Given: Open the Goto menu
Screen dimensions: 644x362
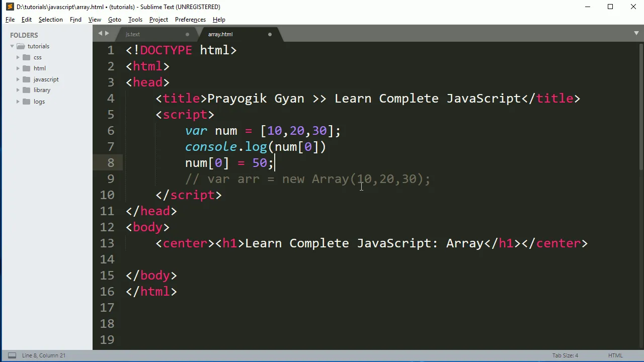Looking at the screenshot, I should coord(115,20).
